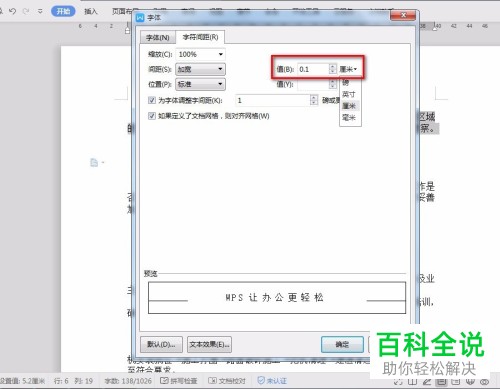The image size is (500, 389).
Task: Click the 值(Y) input field
Action: click(313, 84)
